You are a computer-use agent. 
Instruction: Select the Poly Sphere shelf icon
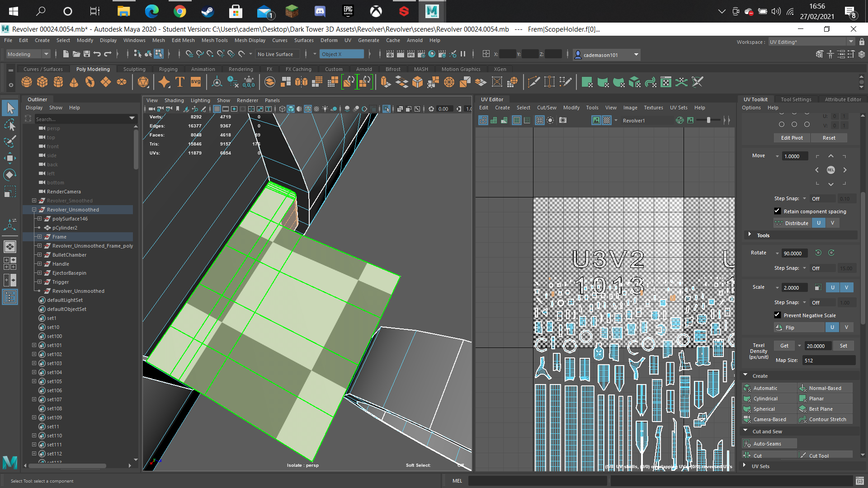(x=27, y=82)
